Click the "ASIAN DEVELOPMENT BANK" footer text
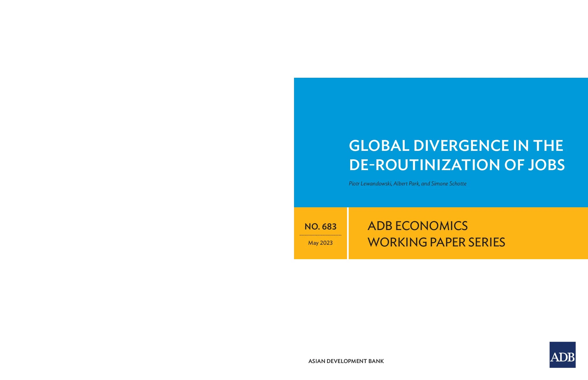 [346, 361]
